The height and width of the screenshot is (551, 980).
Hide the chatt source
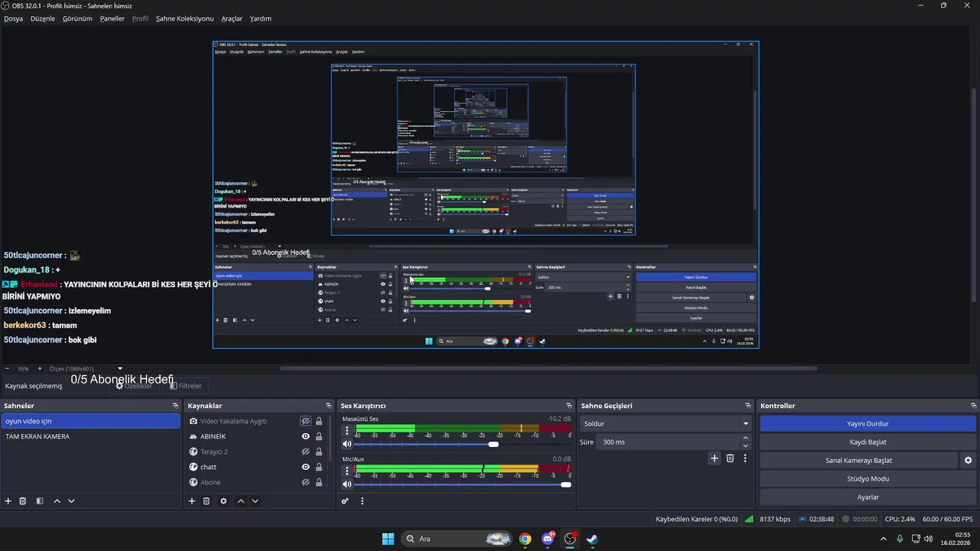[x=305, y=467]
